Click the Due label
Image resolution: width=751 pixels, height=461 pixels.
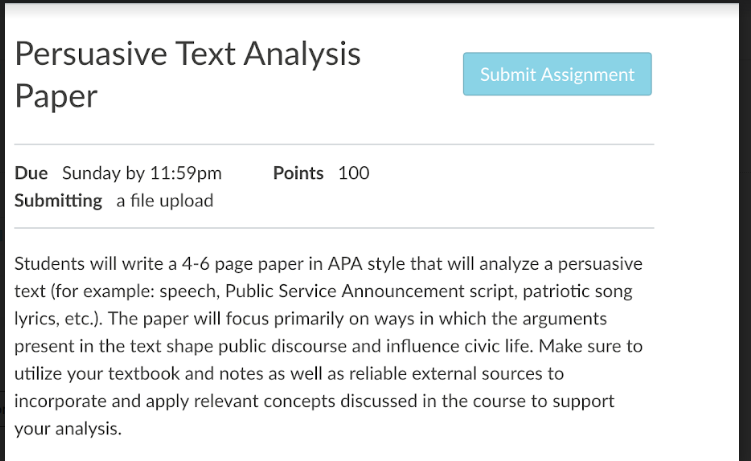[31, 173]
